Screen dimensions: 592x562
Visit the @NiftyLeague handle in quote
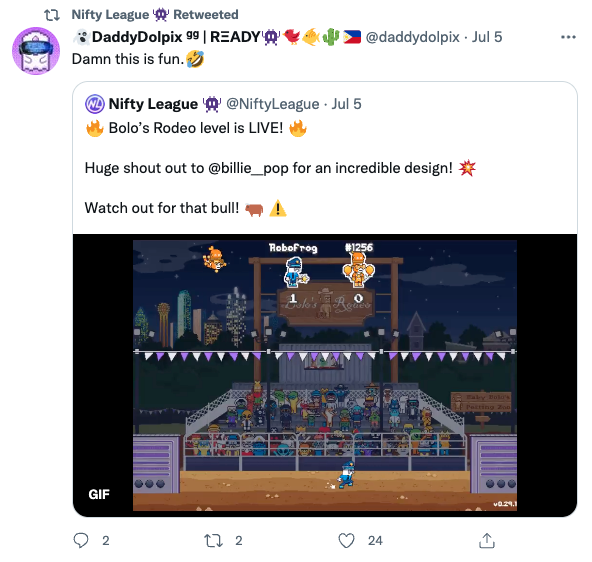point(273,104)
